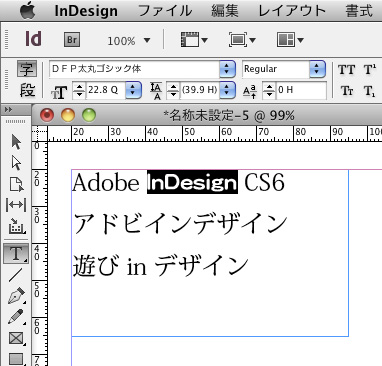
Task: Open the font size dropdown
Action: tap(133, 90)
